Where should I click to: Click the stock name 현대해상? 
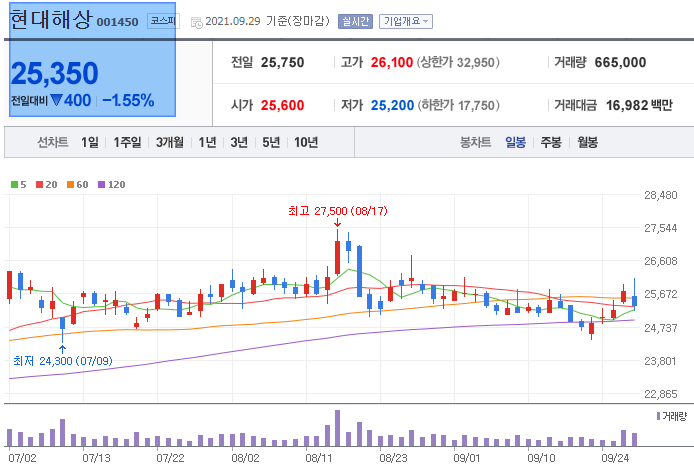click(x=51, y=20)
